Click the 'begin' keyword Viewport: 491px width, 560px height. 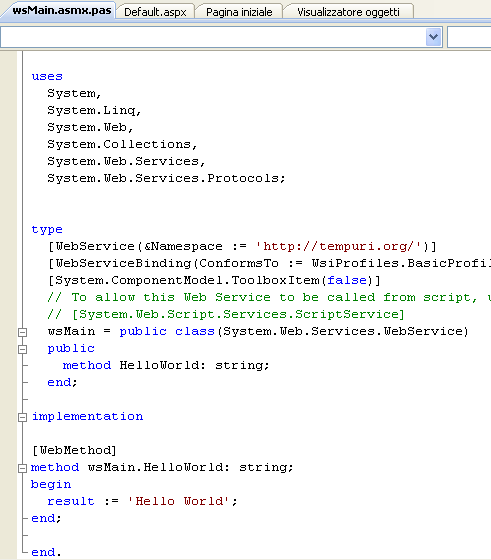tap(51, 485)
